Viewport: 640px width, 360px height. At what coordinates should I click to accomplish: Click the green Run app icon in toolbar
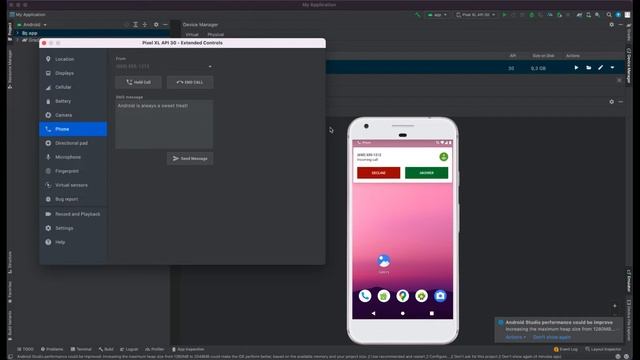504,15
